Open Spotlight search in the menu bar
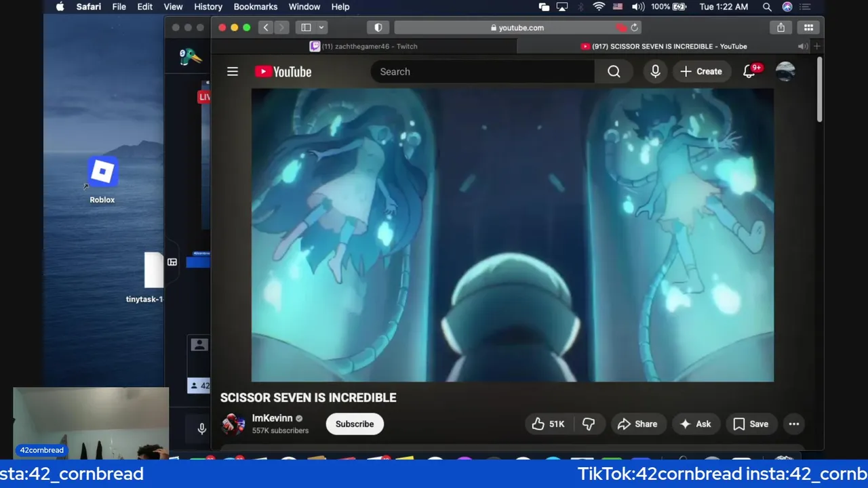868x488 pixels. (767, 7)
